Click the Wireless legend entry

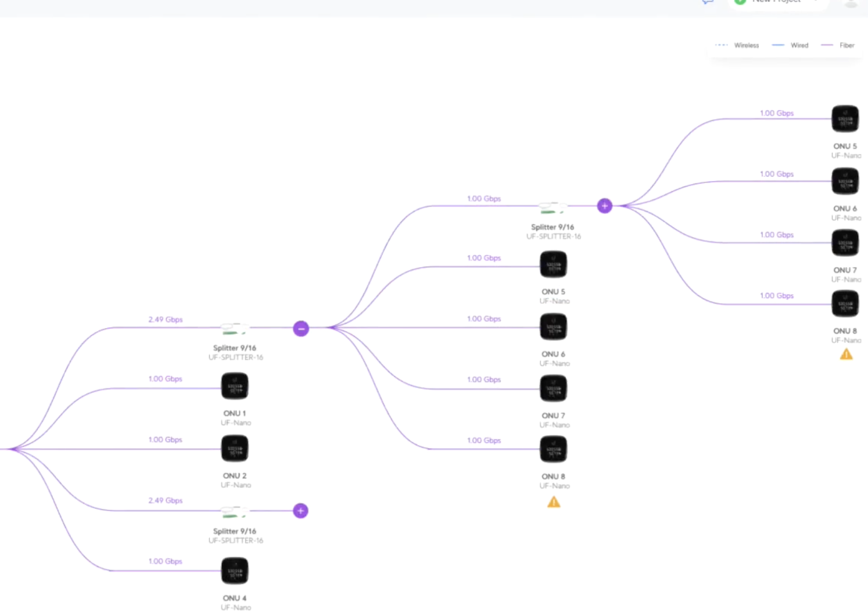coord(738,45)
